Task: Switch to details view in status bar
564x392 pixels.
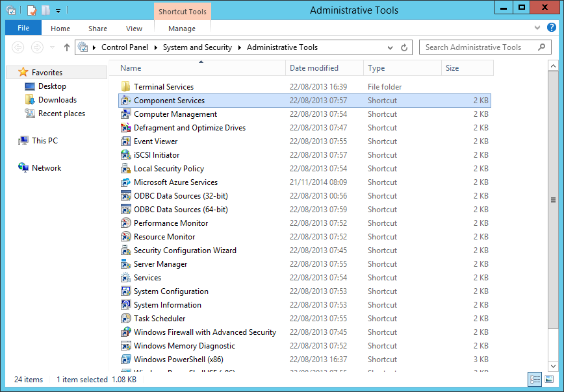Action: (x=535, y=380)
